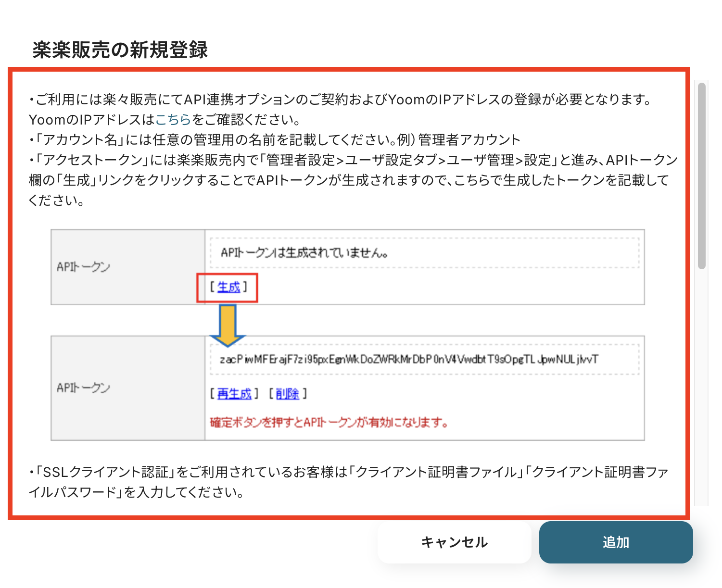
Task: Click the キャンセル button
Action: click(x=455, y=542)
